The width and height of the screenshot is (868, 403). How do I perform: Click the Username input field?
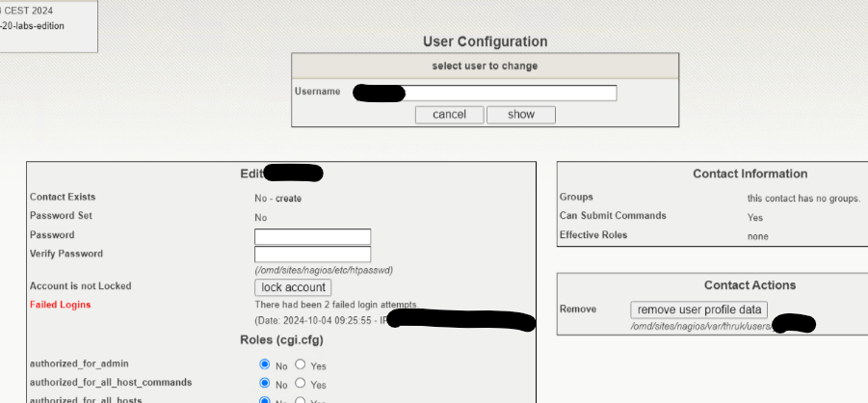[x=511, y=93]
